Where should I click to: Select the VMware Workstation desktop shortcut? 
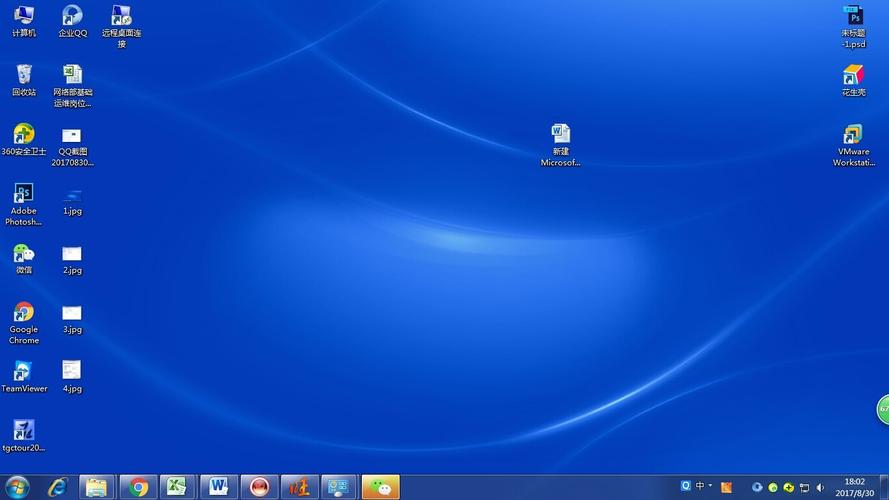pyautogui.click(x=853, y=136)
